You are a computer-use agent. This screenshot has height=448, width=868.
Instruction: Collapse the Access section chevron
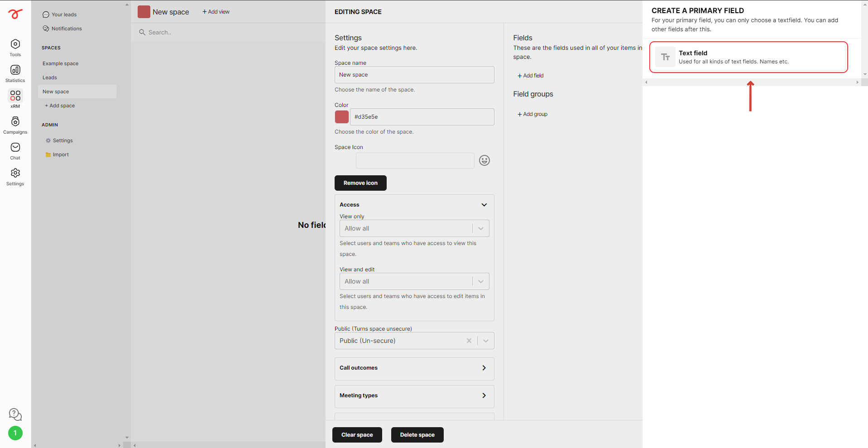click(x=484, y=205)
